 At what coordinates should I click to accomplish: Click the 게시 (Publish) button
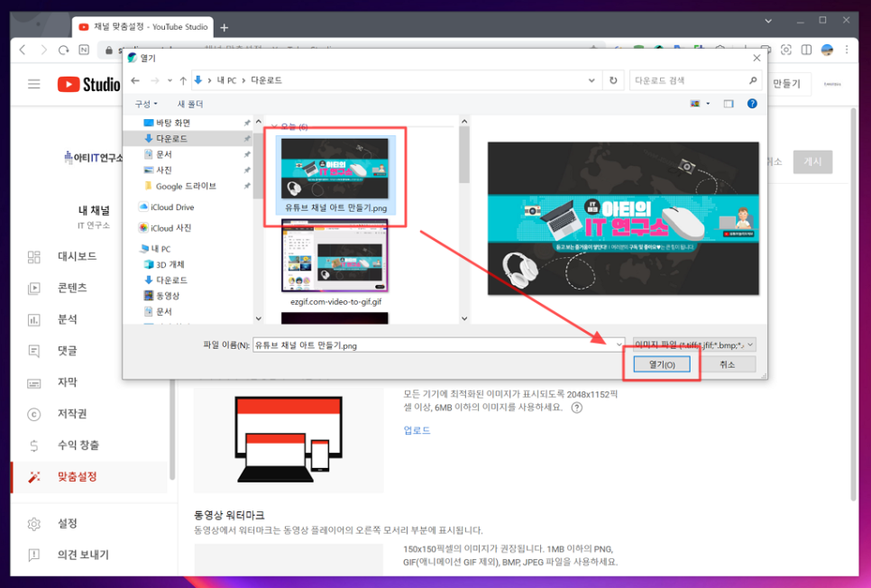812,161
